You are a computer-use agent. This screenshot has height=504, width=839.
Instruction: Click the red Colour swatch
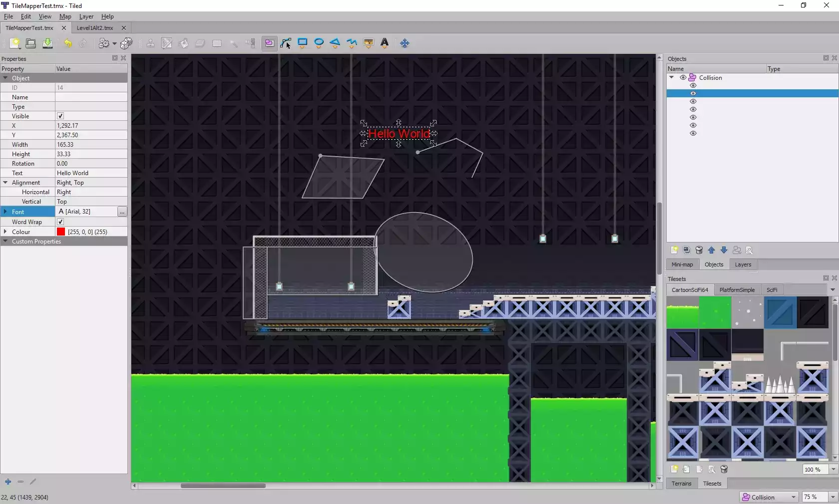pos(61,232)
